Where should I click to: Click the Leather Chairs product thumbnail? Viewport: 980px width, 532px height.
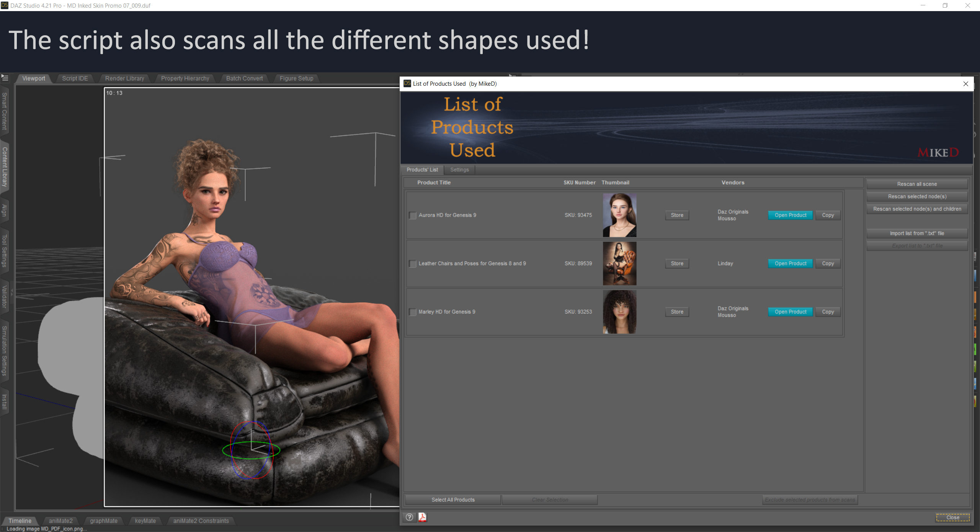(x=619, y=263)
